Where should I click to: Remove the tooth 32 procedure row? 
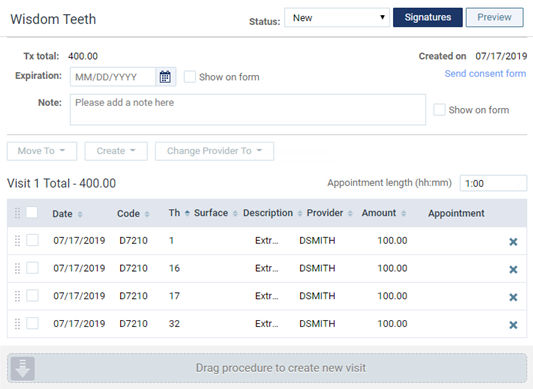click(513, 325)
